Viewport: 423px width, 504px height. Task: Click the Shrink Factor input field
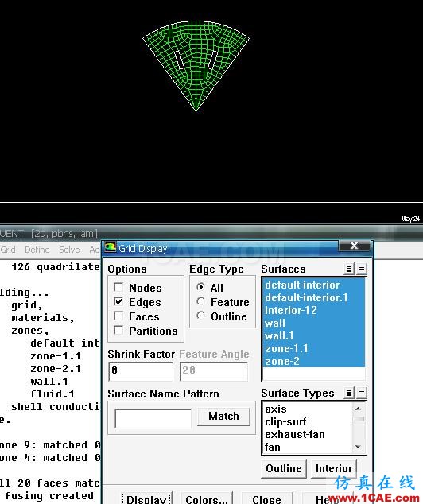click(141, 371)
